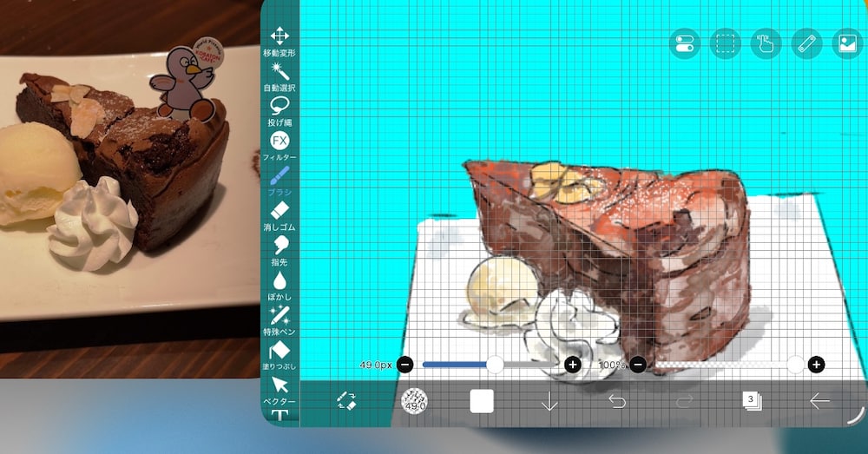The width and height of the screenshot is (868, 454).
Task: Select the 指先 smudge tool
Action: 279,252
